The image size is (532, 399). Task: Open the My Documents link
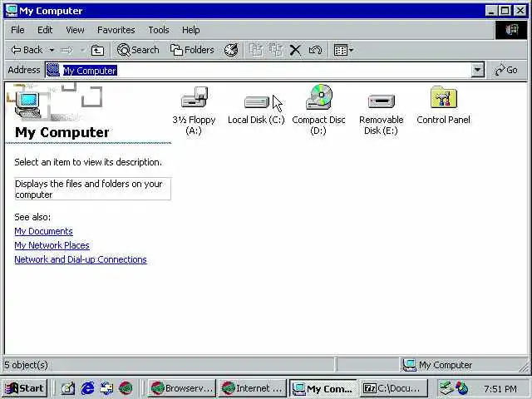coord(43,231)
